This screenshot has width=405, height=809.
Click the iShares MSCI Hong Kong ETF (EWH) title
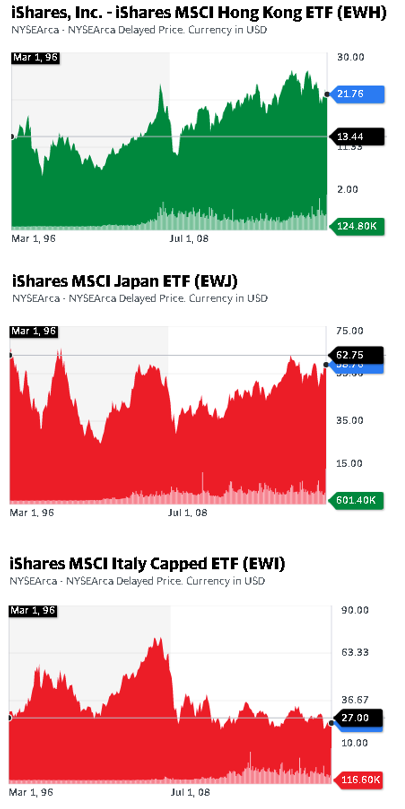click(x=198, y=13)
